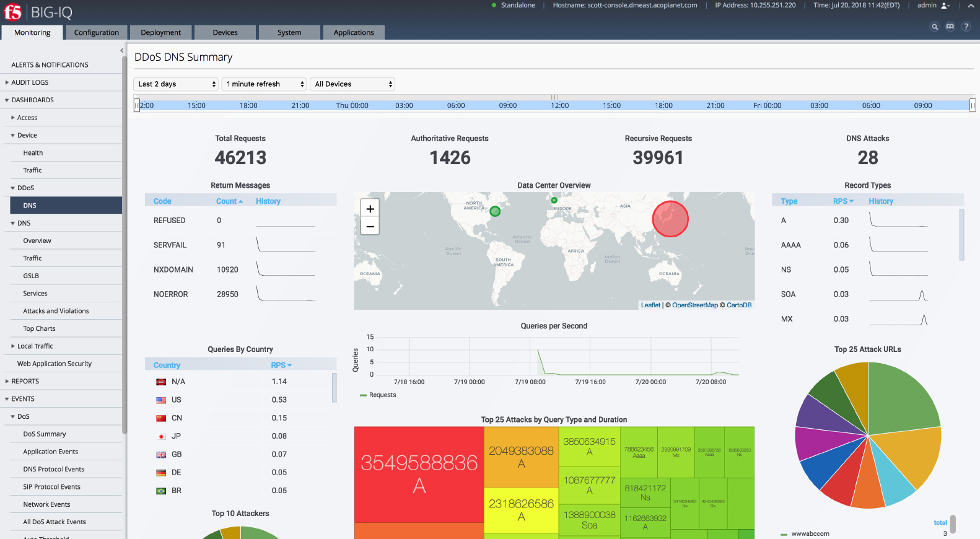Click the question mark help icon

click(966, 27)
